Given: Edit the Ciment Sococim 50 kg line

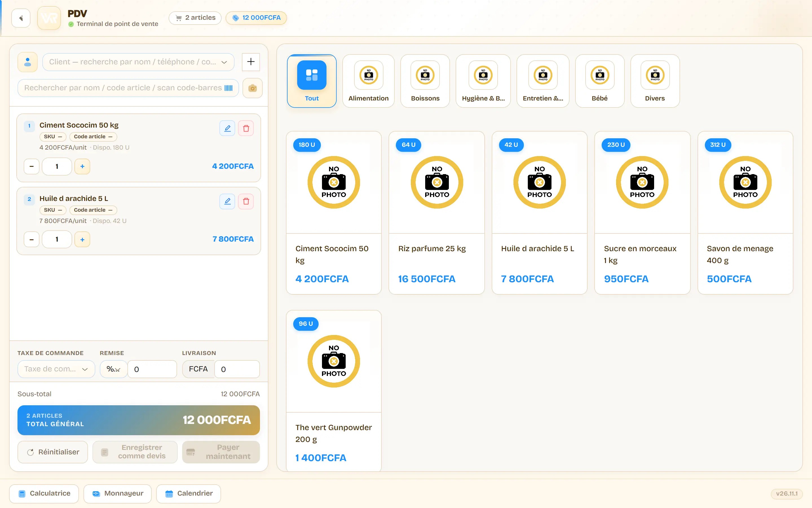Looking at the screenshot, I should [x=227, y=128].
